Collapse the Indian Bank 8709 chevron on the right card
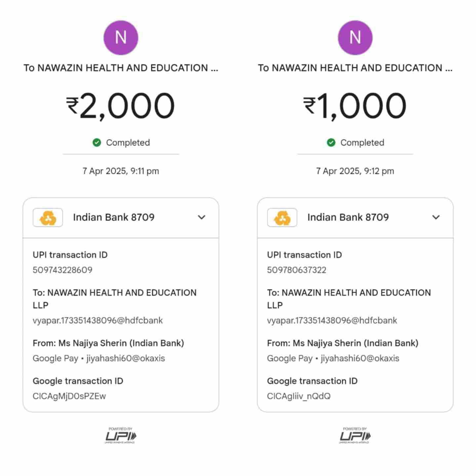 tap(436, 217)
